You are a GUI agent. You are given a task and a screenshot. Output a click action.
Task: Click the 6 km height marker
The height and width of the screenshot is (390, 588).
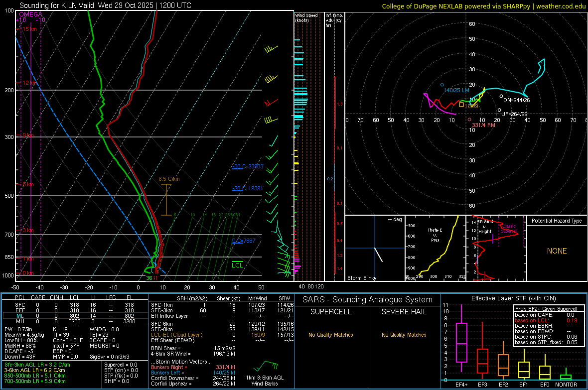tap(28, 184)
